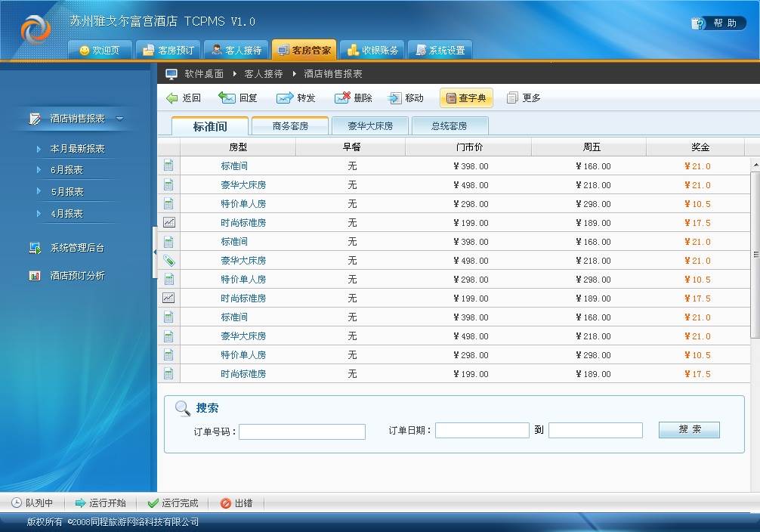The height and width of the screenshot is (532, 760).
Task: Click the search magnifier icon
Action: 183,408
